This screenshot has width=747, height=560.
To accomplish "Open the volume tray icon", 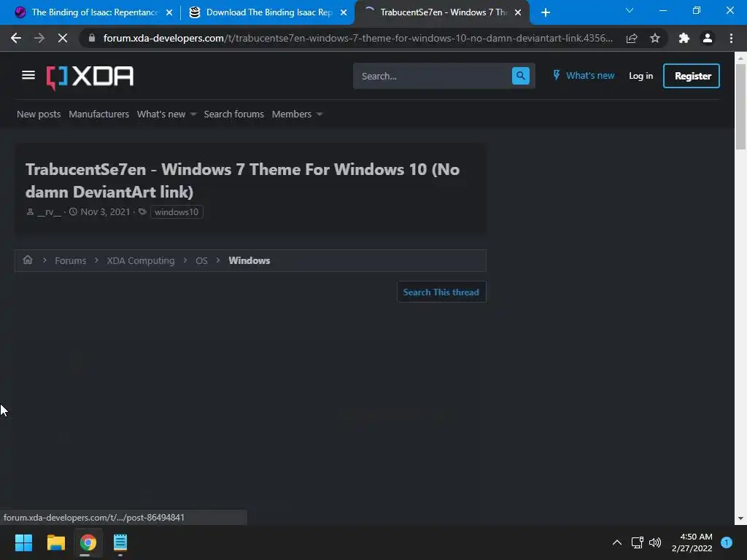I will click(x=655, y=542).
